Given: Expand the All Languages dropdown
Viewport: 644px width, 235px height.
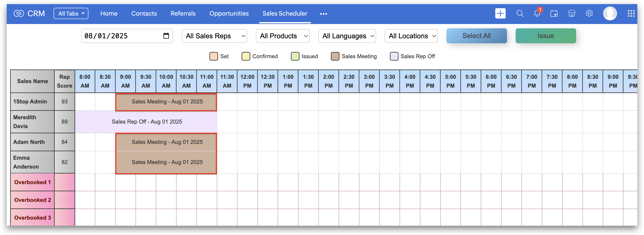Looking at the screenshot, I should pyautogui.click(x=347, y=36).
